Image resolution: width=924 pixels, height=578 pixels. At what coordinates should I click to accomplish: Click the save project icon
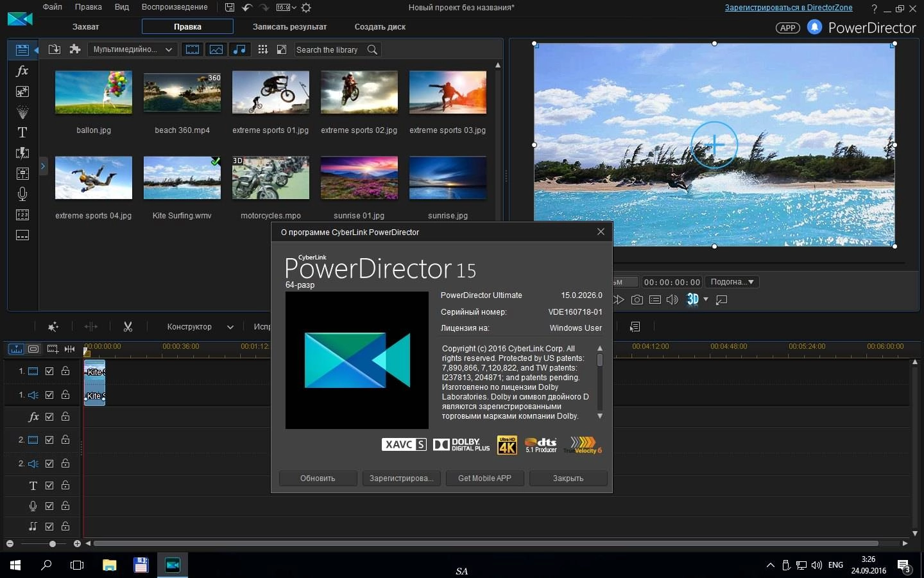pyautogui.click(x=230, y=8)
